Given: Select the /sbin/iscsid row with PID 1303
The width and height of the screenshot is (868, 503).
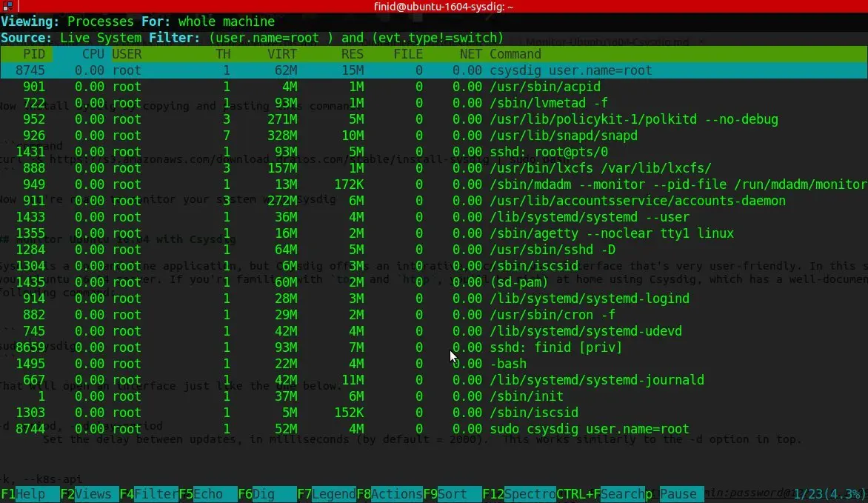Looking at the screenshot, I should coord(434,413).
